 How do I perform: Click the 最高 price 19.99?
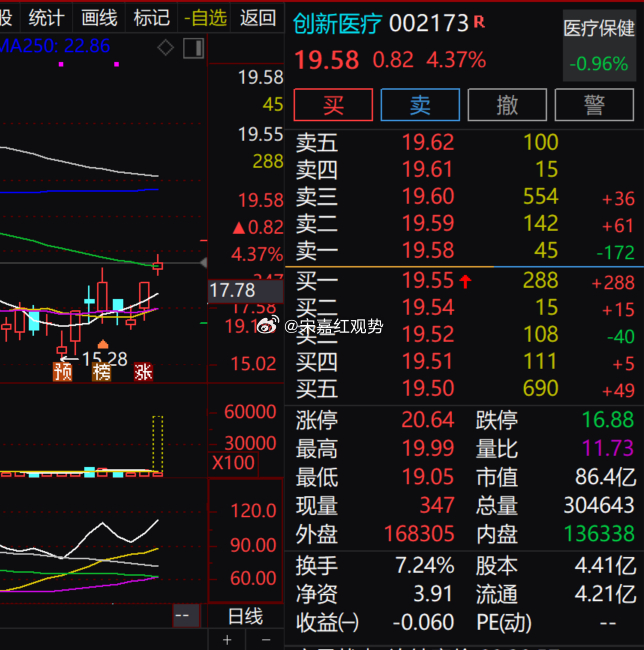[x=428, y=448]
